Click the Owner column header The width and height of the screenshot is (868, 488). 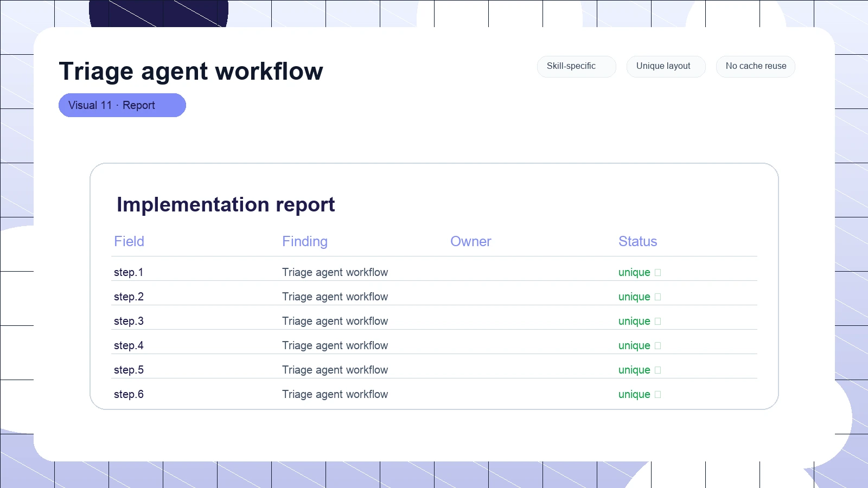tap(471, 241)
